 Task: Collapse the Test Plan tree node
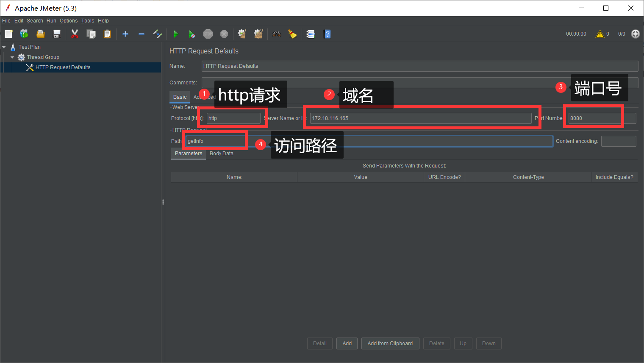coord(4,47)
